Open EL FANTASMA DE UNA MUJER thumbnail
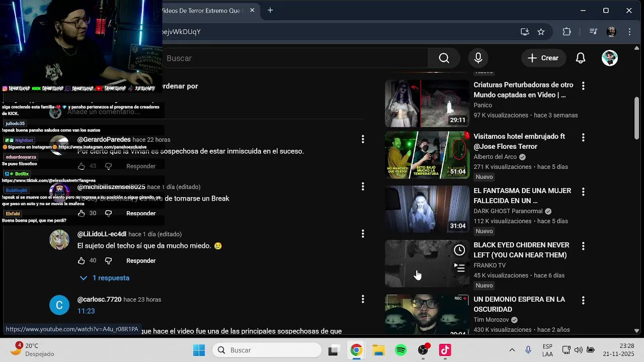This screenshot has width=644, height=362. click(427, 209)
